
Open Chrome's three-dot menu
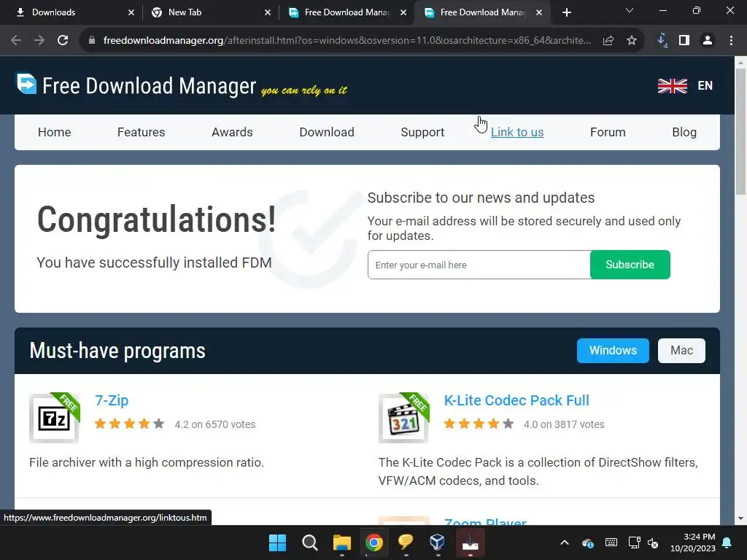[x=731, y=41]
